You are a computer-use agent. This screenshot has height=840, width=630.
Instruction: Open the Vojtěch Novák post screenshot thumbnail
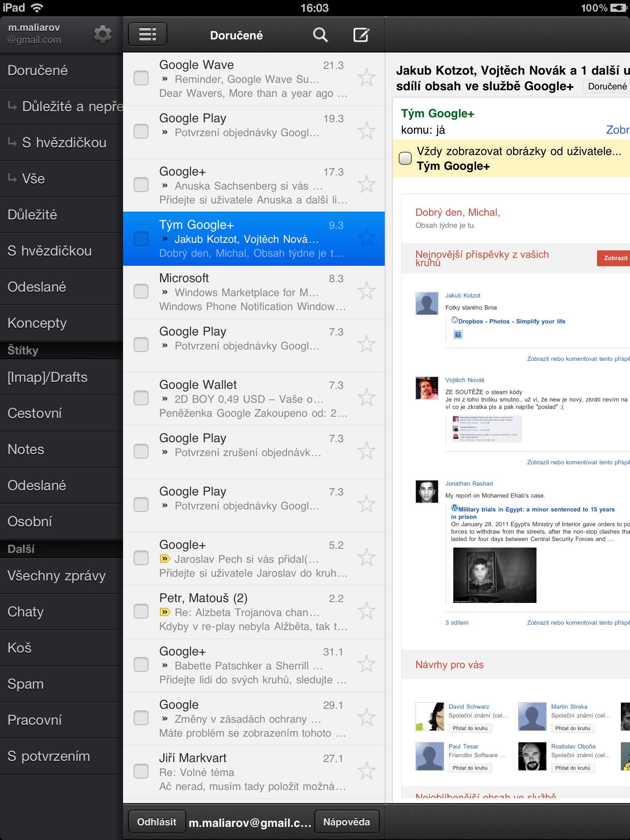click(487, 429)
